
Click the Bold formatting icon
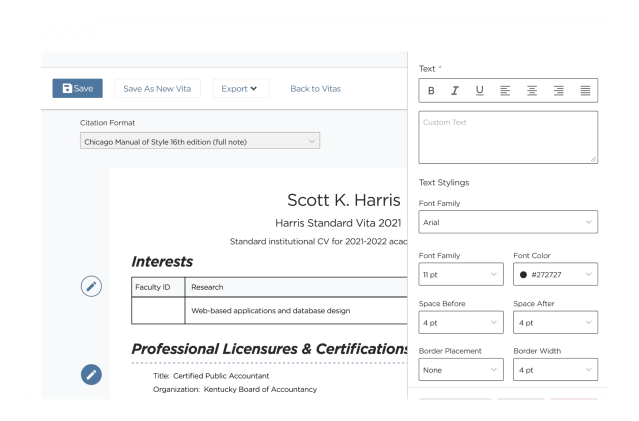tap(431, 91)
